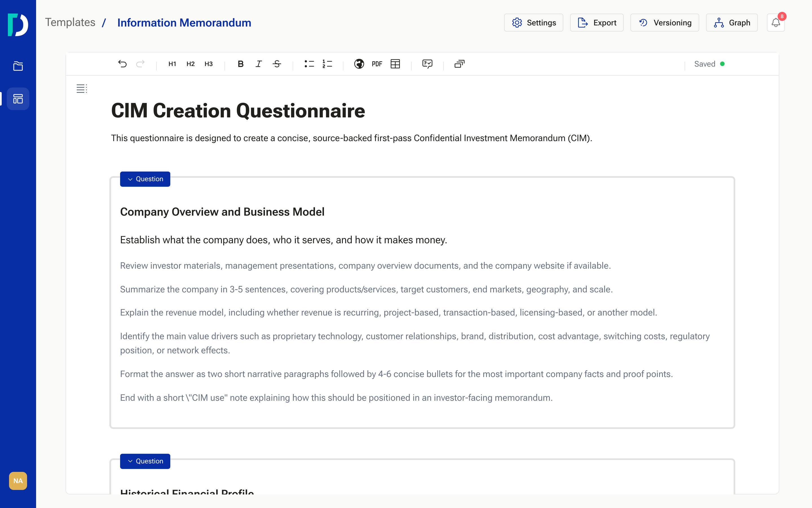
Task: Apply H1 heading style
Action: 172,64
